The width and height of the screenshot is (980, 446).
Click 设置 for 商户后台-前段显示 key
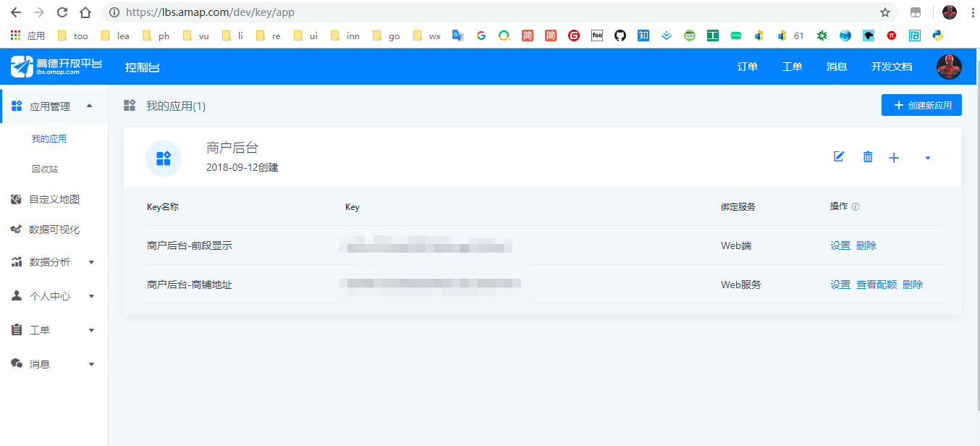(840, 245)
